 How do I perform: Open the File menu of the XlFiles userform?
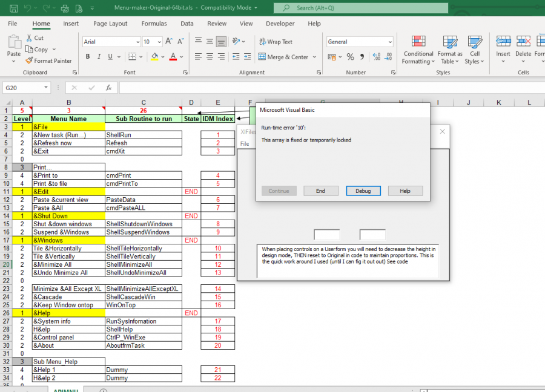pyautogui.click(x=245, y=144)
